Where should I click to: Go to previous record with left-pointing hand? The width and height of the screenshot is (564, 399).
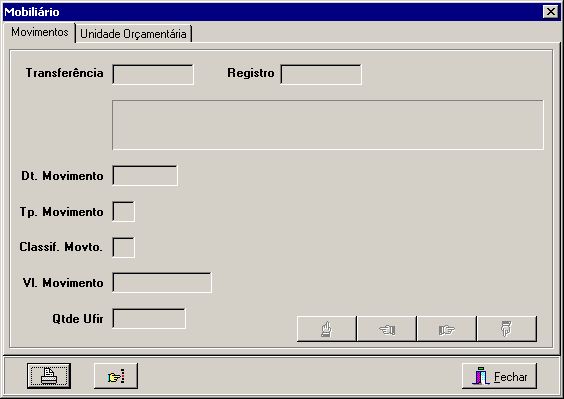pyautogui.click(x=387, y=329)
